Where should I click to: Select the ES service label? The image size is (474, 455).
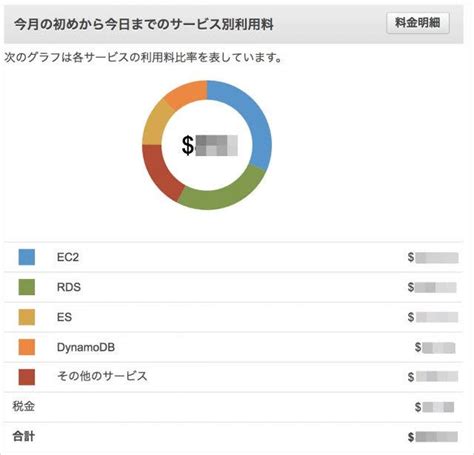64,317
